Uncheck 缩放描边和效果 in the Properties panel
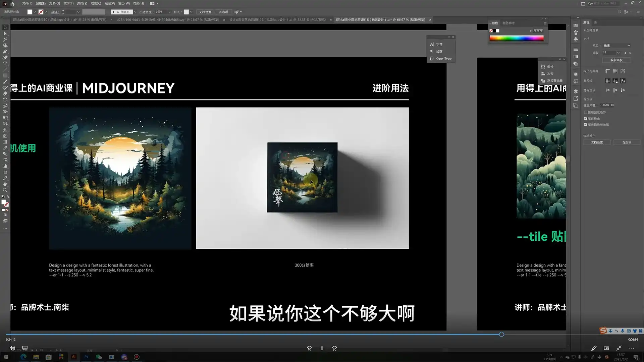The image size is (644, 362). point(586,124)
